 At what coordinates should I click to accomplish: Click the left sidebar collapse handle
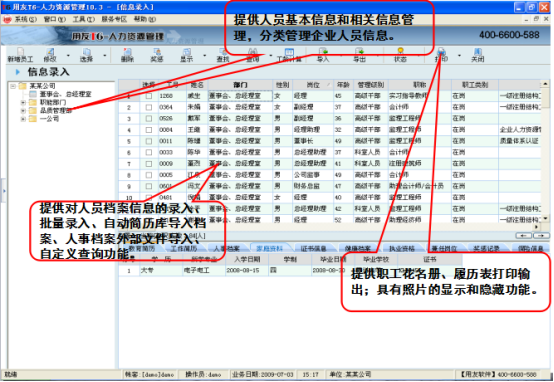pyautogui.click(x=4, y=191)
